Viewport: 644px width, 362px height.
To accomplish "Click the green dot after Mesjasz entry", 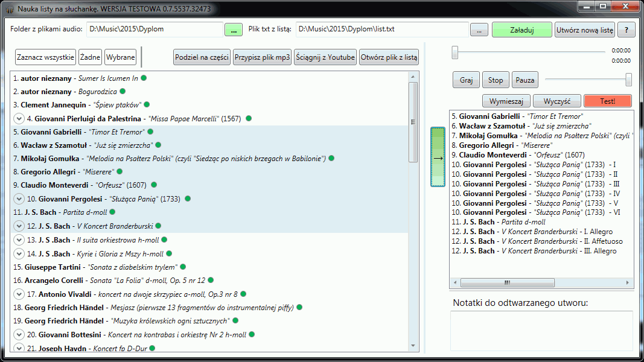I will 299,307.
